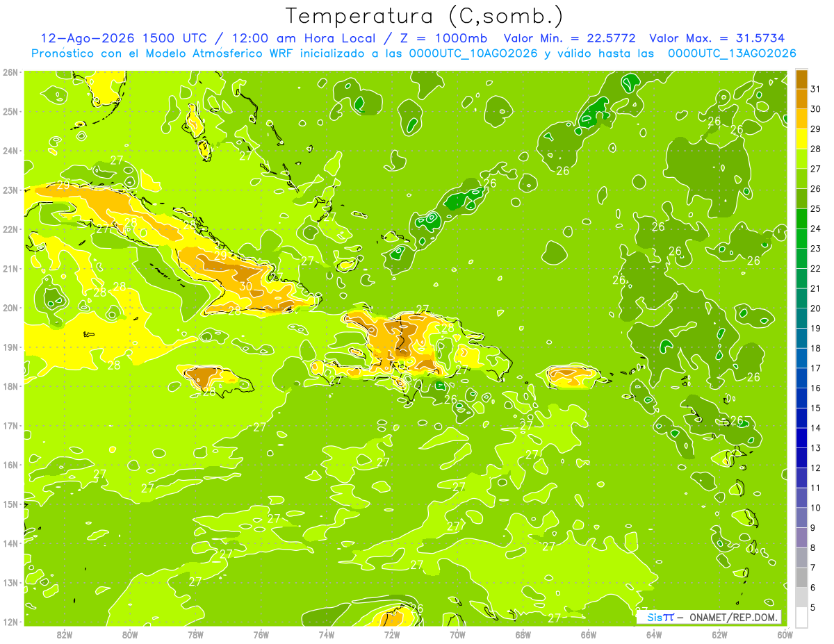
Task: Pick the gray swatch between 6 and 7
Action: 801,577
